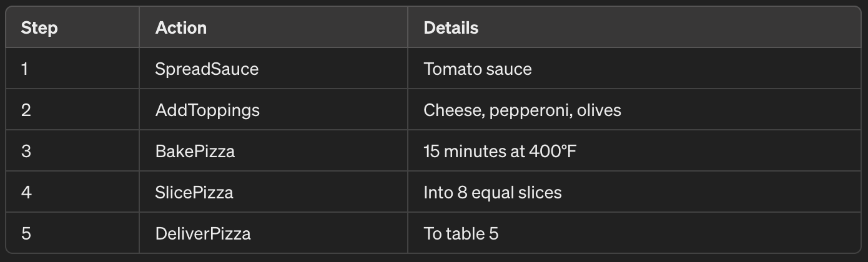
Task: Select step number 4 cell
Action: pos(26,192)
